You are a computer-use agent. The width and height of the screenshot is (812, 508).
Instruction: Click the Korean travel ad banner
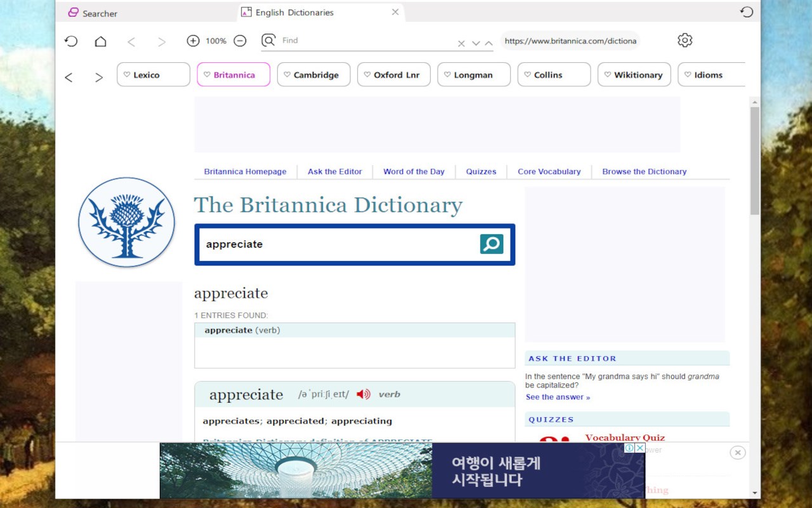[402, 471]
